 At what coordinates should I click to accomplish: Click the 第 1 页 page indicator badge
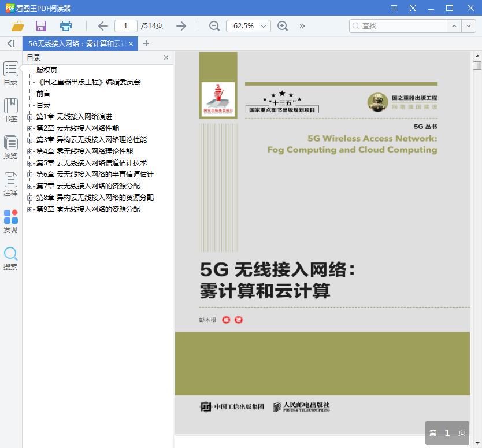click(x=447, y=433)
